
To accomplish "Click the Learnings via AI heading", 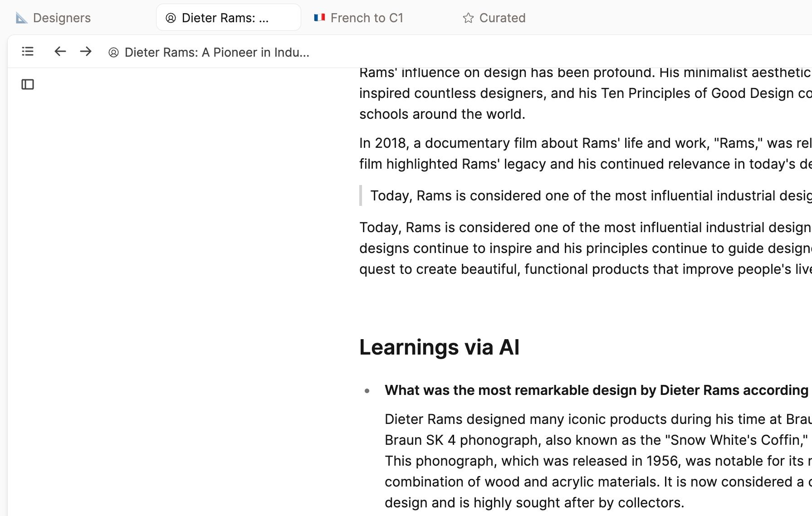I will (439, 347).
